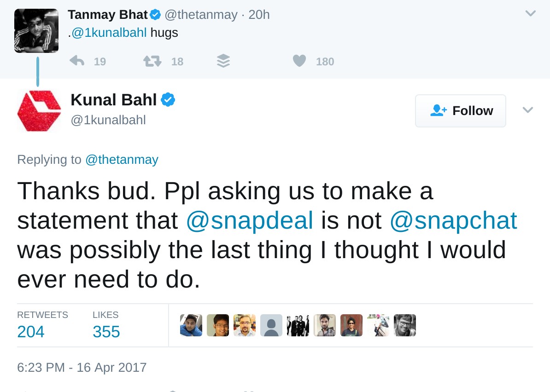Viewport: 550px width, 392px height.
Task: Visit the @snapchat mention link
Action: click(453, 220)
